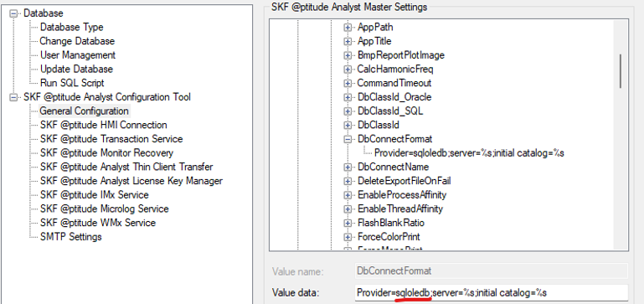Open SKF @ptitude HMI Connection item

[104, 125]
